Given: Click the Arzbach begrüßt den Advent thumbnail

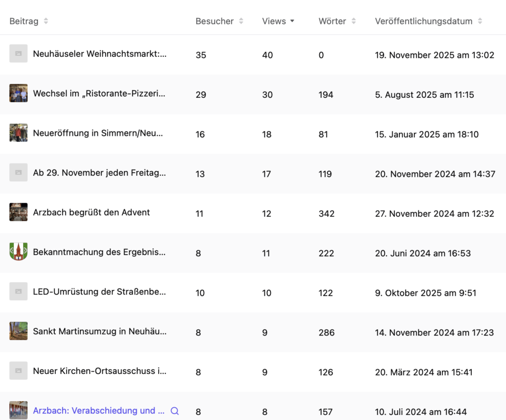Looking at the screenshot, I should (x=18, y=212).
